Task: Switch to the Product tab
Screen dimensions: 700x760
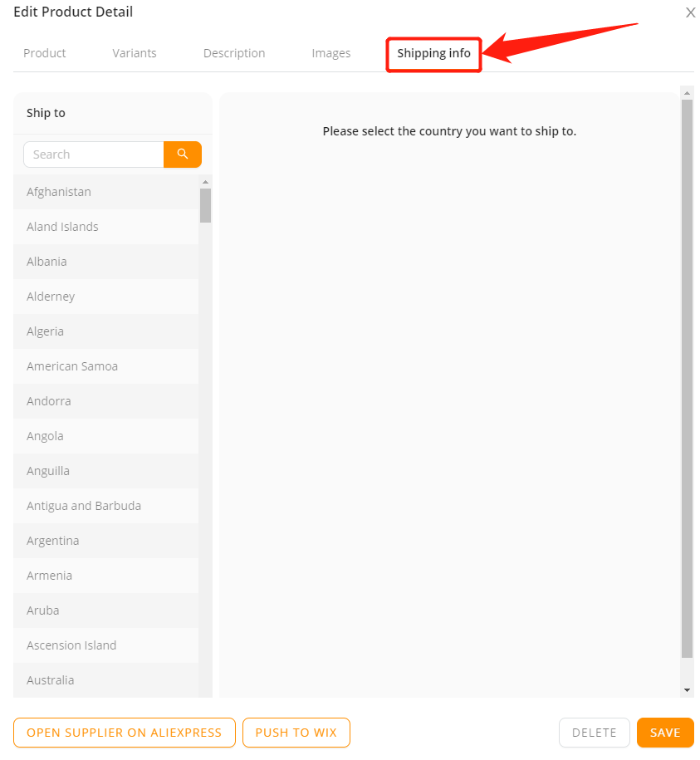Action: (x=45, y=53)
